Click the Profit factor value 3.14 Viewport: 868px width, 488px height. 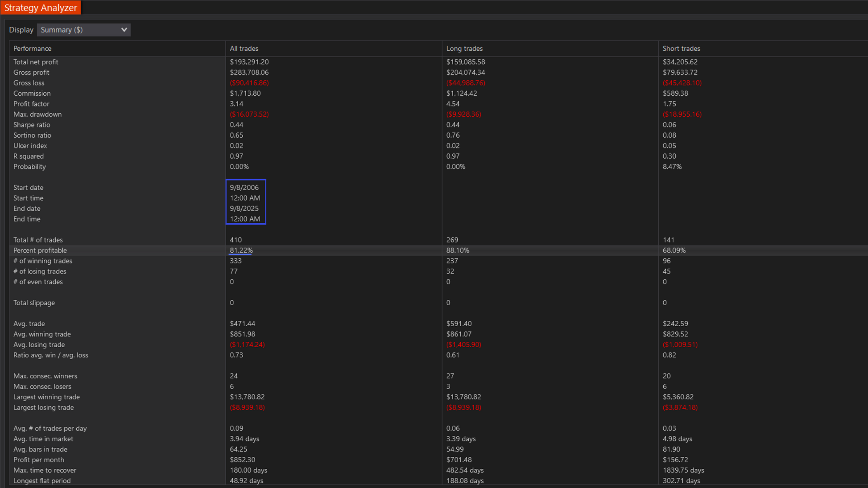pyautogui.click(x=236, y=104)
